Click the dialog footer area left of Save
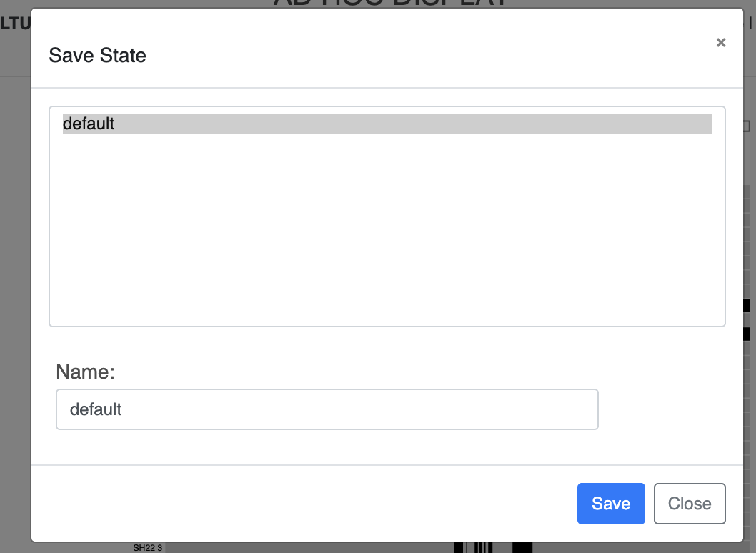Image resolution: width=756 pixels, height=553 pixels. tap(304, 503)
